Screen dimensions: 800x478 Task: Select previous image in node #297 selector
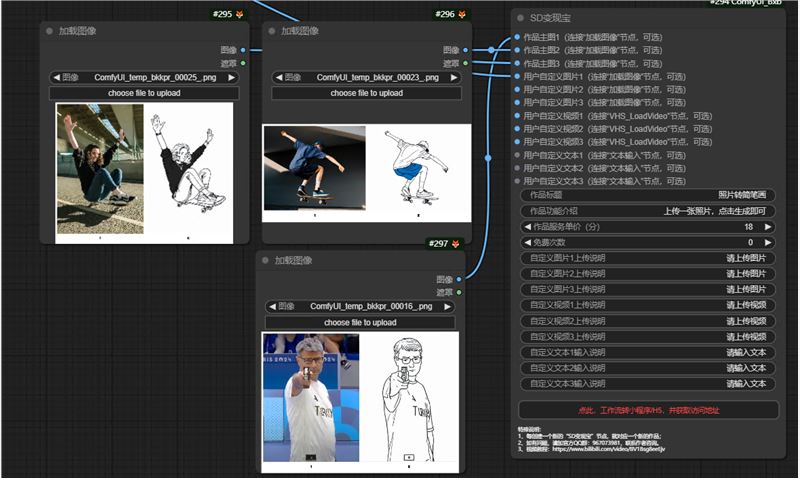click(272, 307)
